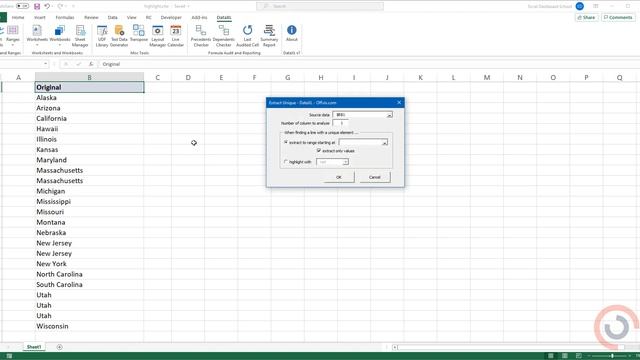The image size is (640, 360).
Task: Switch to the Developer tab
Action: [171, 18]
